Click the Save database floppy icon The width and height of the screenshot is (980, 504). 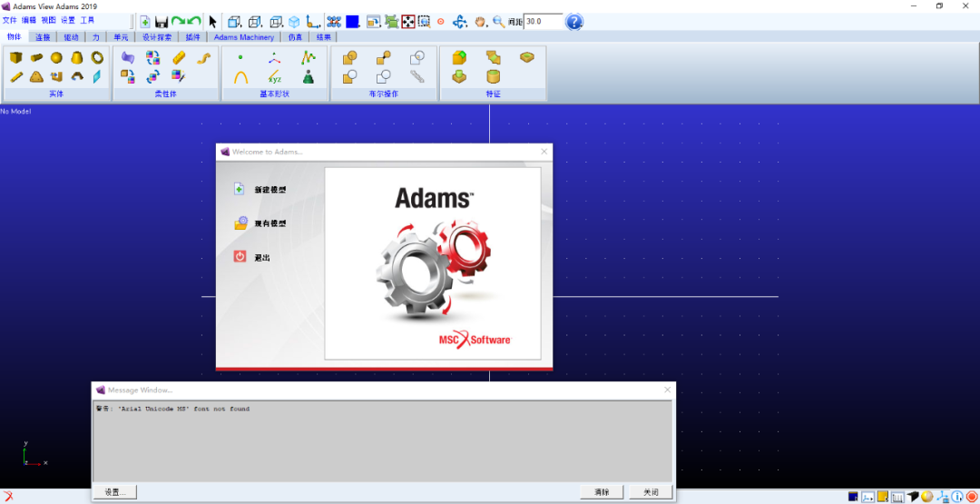point(162,21)
